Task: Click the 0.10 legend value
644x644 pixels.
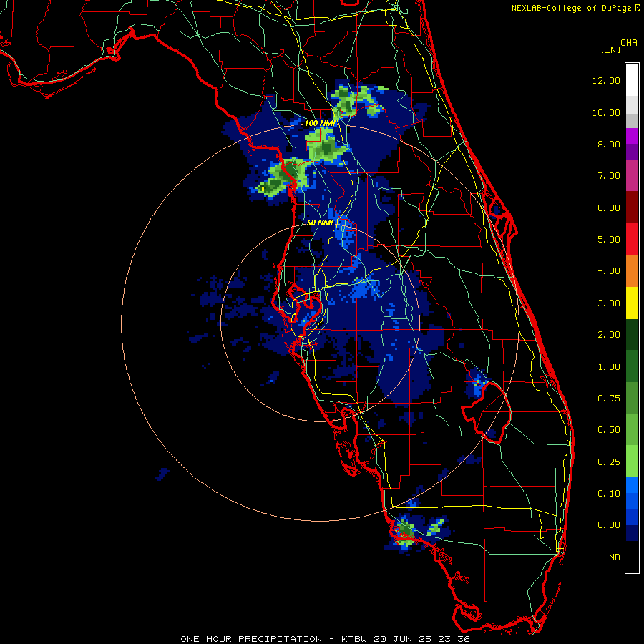Action: pos(609,494)
